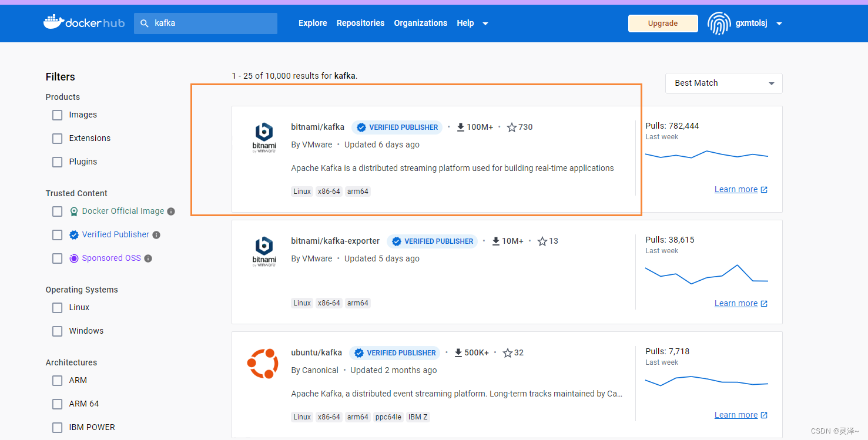This screenshot has height=440, width=868.
Task: Enable the Extensions filter checkbox
Action: pyautogui.click(x=57, y=139)
